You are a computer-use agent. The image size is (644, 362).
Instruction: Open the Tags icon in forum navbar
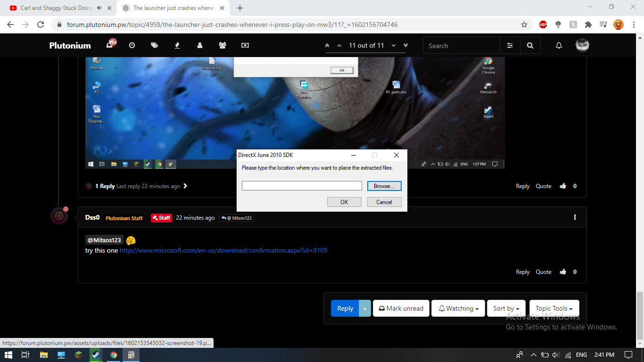click(x=155, y=45)
